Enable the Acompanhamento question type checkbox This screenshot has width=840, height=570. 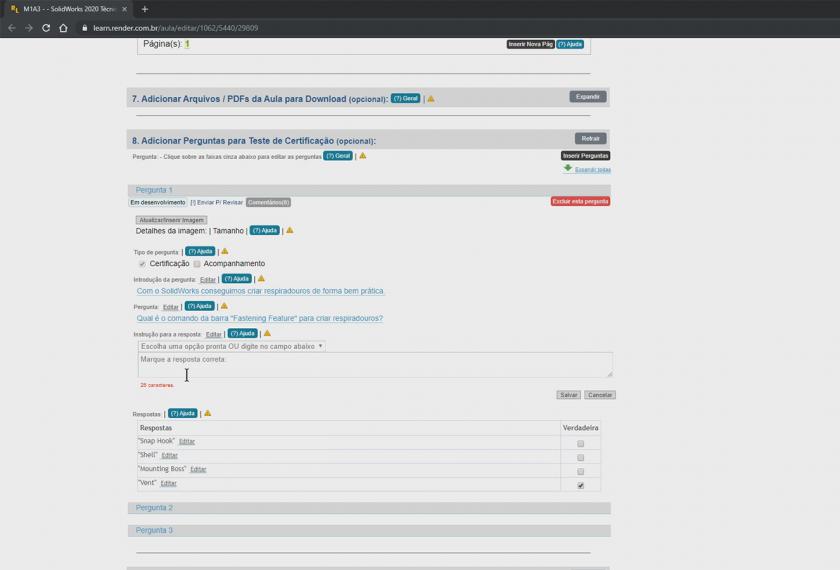[197, 264]
